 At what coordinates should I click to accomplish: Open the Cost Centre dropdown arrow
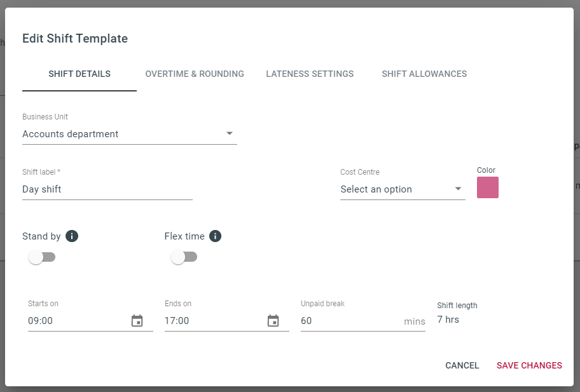(x=458, y=189)
